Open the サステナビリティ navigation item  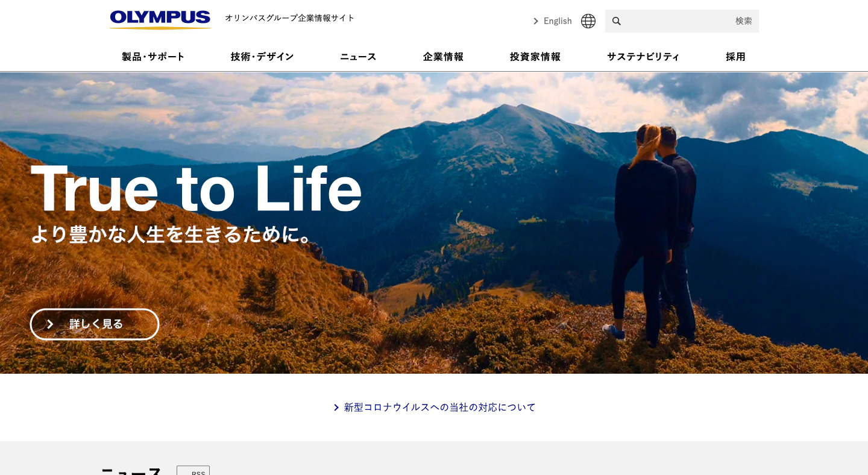(643, 57)
